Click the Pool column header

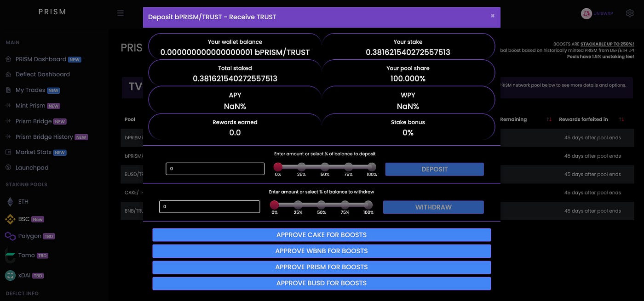pyautogui.click(x=130, y=119)
